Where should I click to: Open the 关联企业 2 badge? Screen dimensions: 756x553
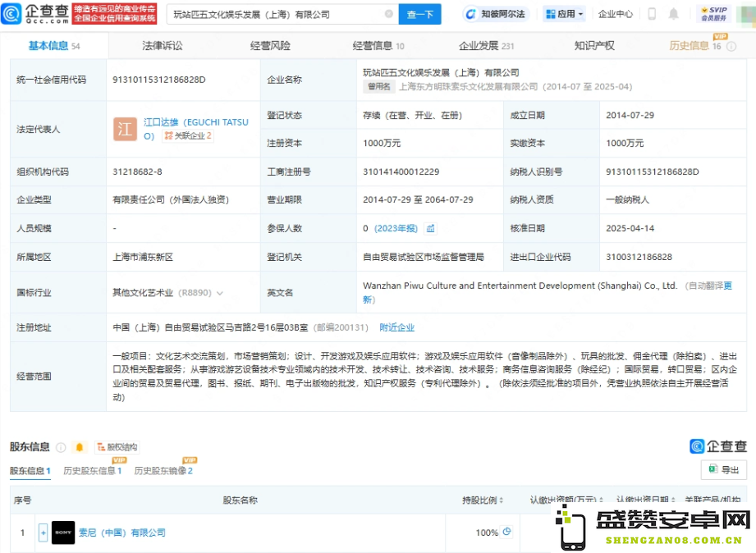[187, 136]
